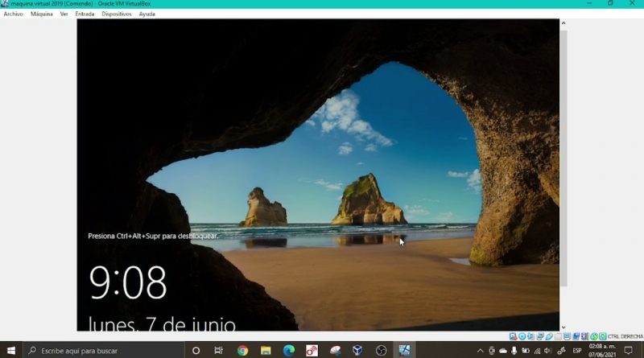Click the optical disc indicator in status bar
Viewport: 644px width, 358px height.
pyautogui.click(x=522, y=336)
